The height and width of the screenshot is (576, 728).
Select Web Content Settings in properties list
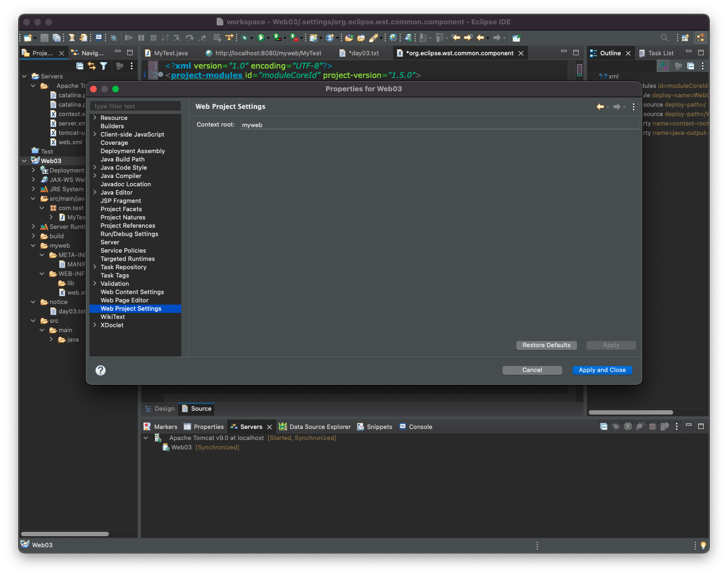coord(132,292)
